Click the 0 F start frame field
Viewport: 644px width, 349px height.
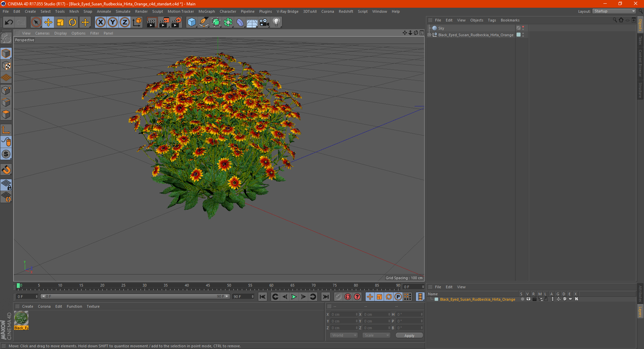point(27,297)
